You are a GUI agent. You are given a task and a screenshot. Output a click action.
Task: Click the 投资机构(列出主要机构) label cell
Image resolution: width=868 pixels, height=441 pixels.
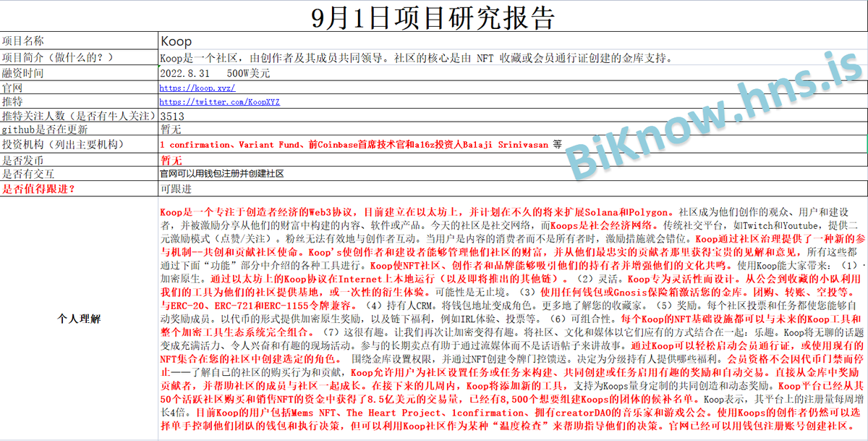[79, 144]
